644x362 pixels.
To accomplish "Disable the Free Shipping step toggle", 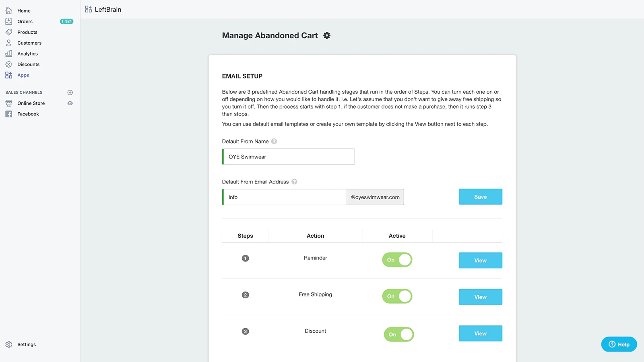I will [397, 296].
